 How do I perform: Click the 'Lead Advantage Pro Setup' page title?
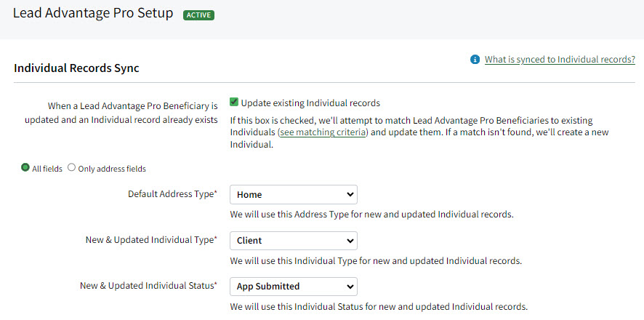click(93, 13)
